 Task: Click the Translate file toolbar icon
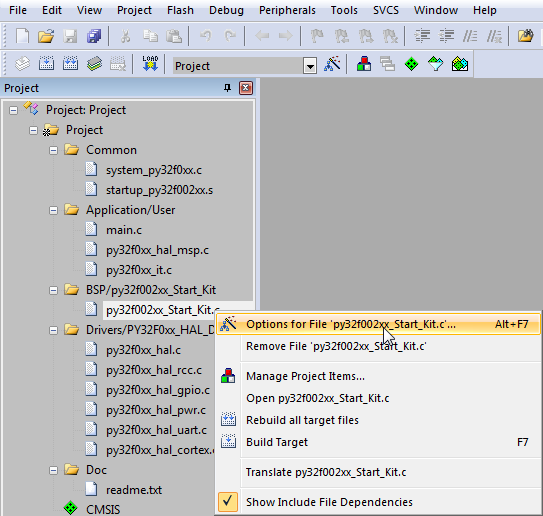click(x=23, y=64)
